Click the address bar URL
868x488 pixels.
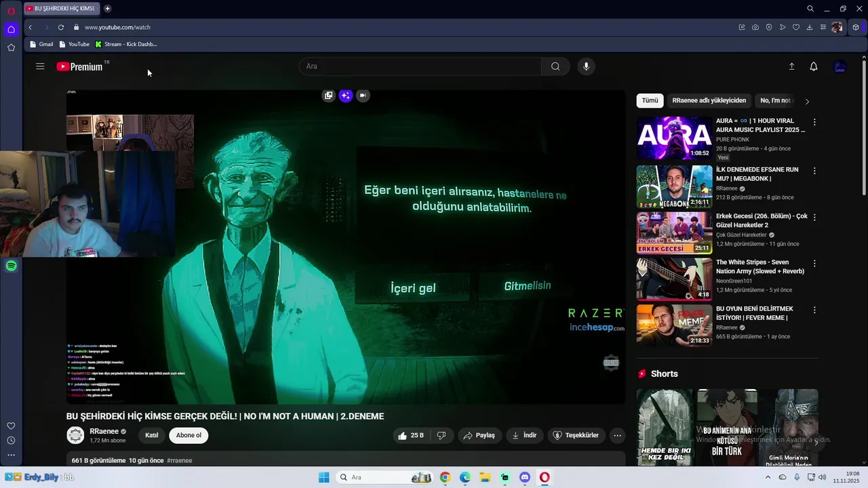[117, 27]
